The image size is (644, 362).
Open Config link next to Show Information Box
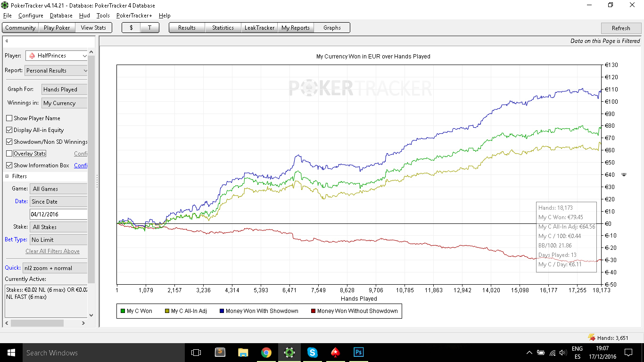click(81, 165)
